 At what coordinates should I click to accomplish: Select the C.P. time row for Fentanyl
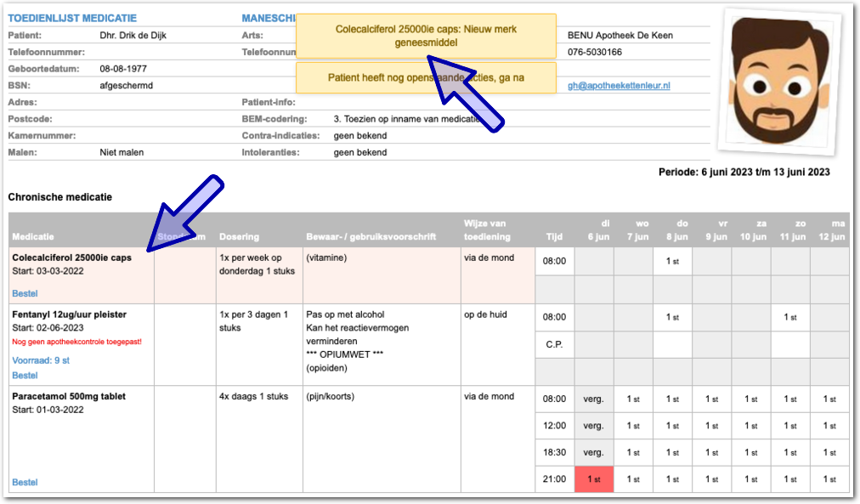[554, 345]
